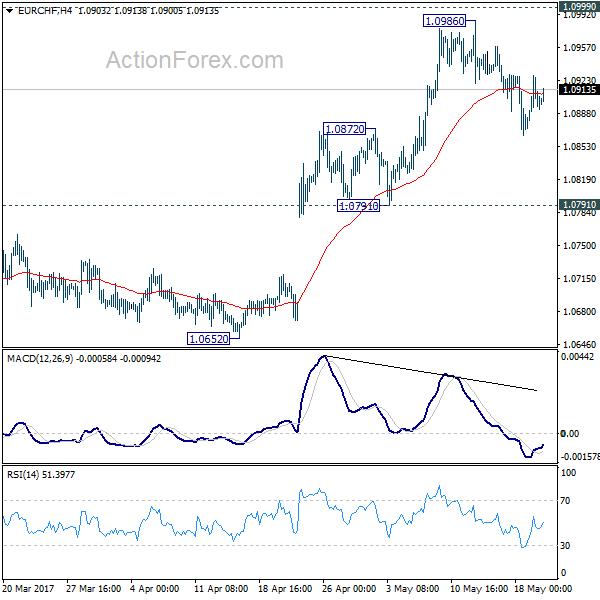The width and height of the screenshot is (600, 600).
Task: Click the 11 Apr 08:00 time label
Action: coord(221,588)
